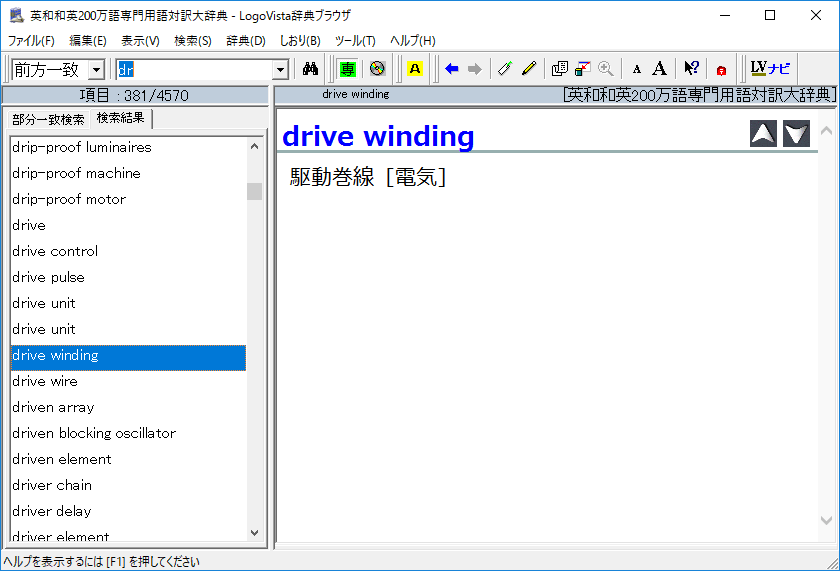Click the paste-to-window icon with red arrow
Screen dimensions: 840x571
[582, 69]
